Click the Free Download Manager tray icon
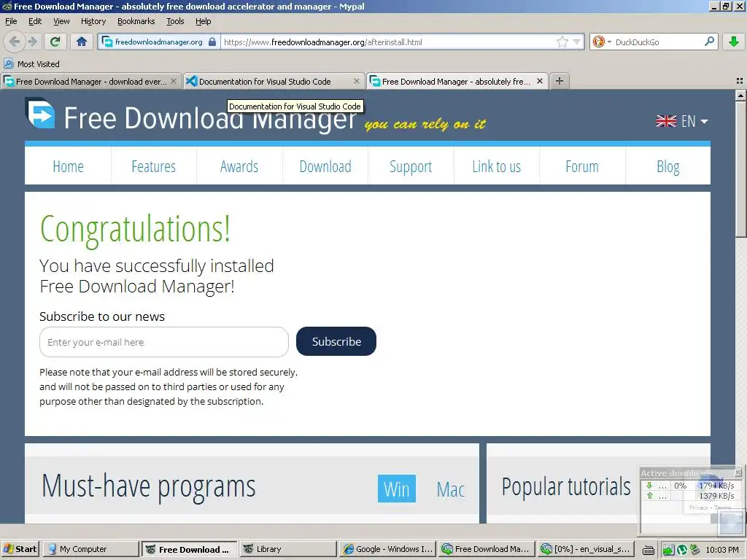The height and width of the screenshot is (560, 747). coord(668,550)
